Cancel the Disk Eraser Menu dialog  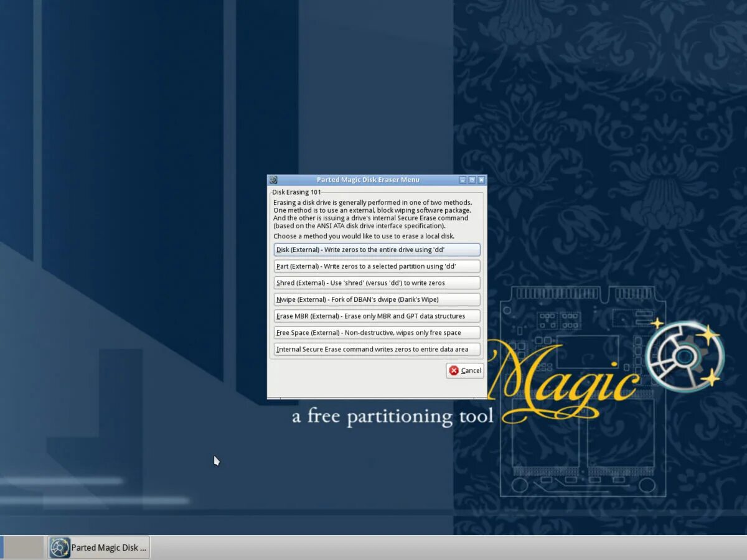[465, 370]
